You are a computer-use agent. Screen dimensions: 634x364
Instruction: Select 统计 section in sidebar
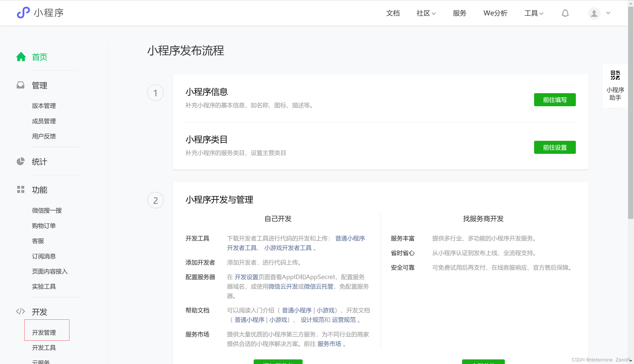[x=39, y=162]
